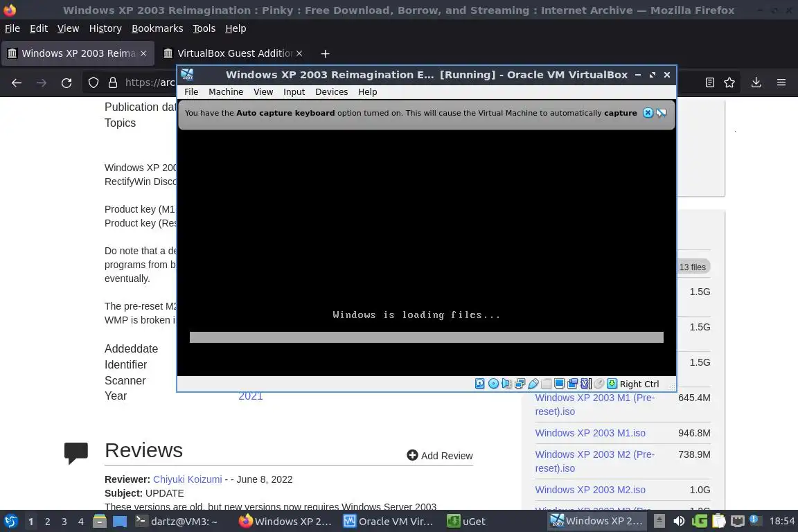Open Firefox Tools menu
The width and height of the screenshot is (798, 532).
coord(204,28)
